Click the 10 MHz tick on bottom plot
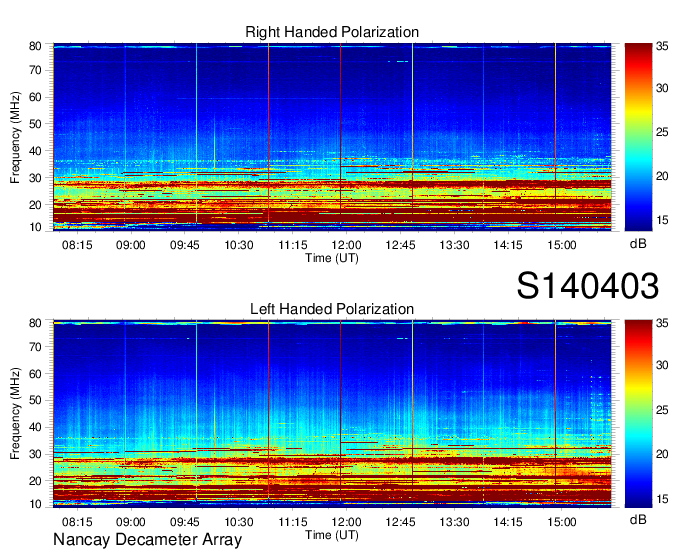This screenshot has width=680, height=552. point(35,504)
